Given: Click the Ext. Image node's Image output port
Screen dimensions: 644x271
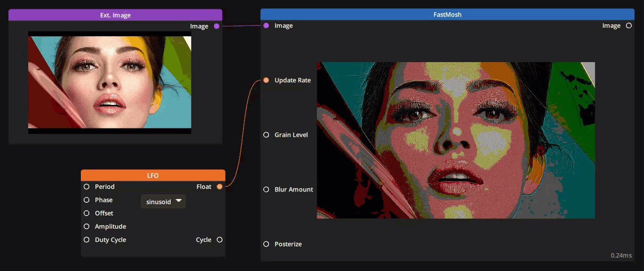Looking at the screenshot, I should [x=217, y=26].
